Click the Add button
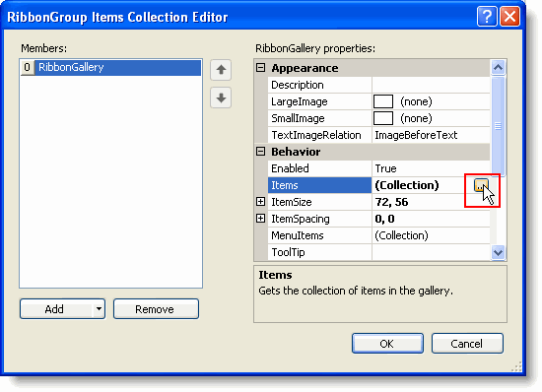542x392 pixels. click(56, 308)
